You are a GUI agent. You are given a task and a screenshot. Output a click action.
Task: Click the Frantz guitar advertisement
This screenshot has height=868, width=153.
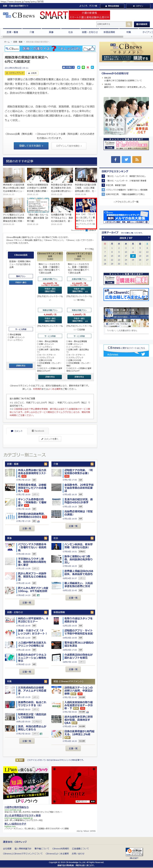(74, 785)
